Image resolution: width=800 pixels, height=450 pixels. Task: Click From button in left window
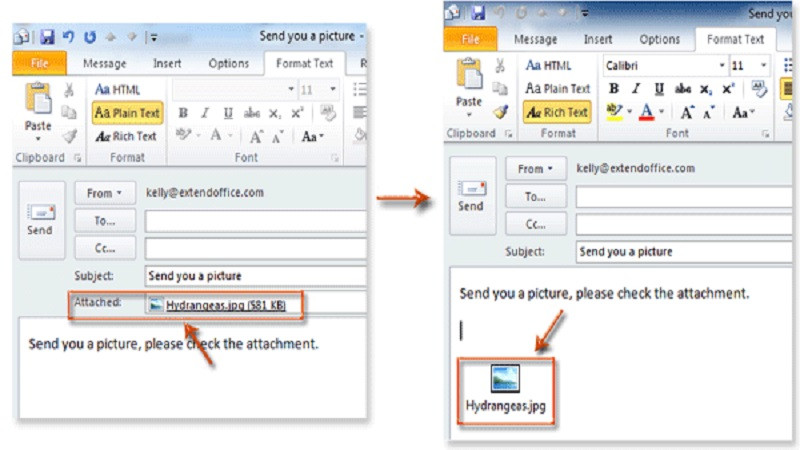click(105, 193)
